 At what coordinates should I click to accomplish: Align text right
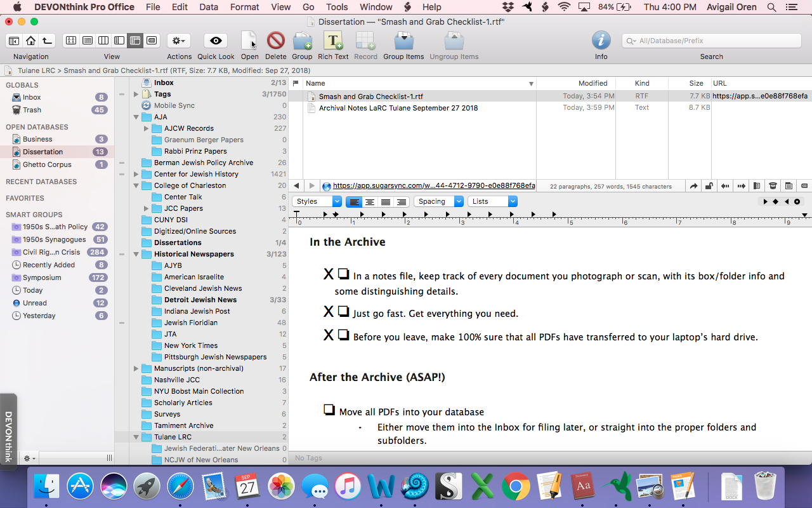(401, 201)
